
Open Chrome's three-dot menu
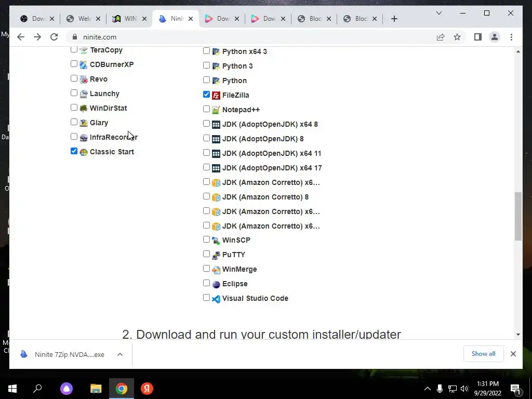(511, 37)
